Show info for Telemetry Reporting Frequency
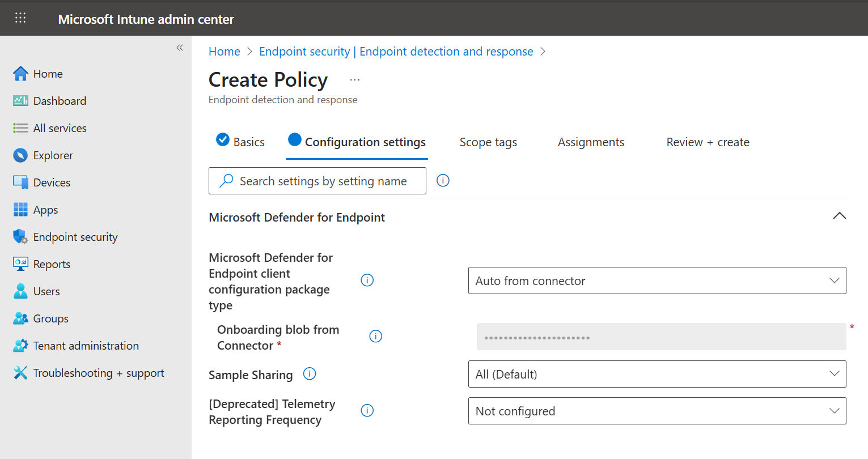Screen dimensions: 868x459 367,410
